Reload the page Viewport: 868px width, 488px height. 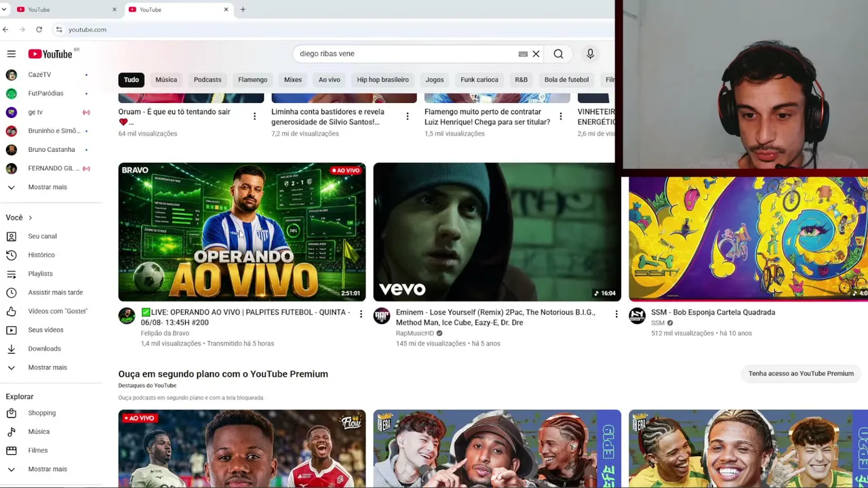pos(39,30)
